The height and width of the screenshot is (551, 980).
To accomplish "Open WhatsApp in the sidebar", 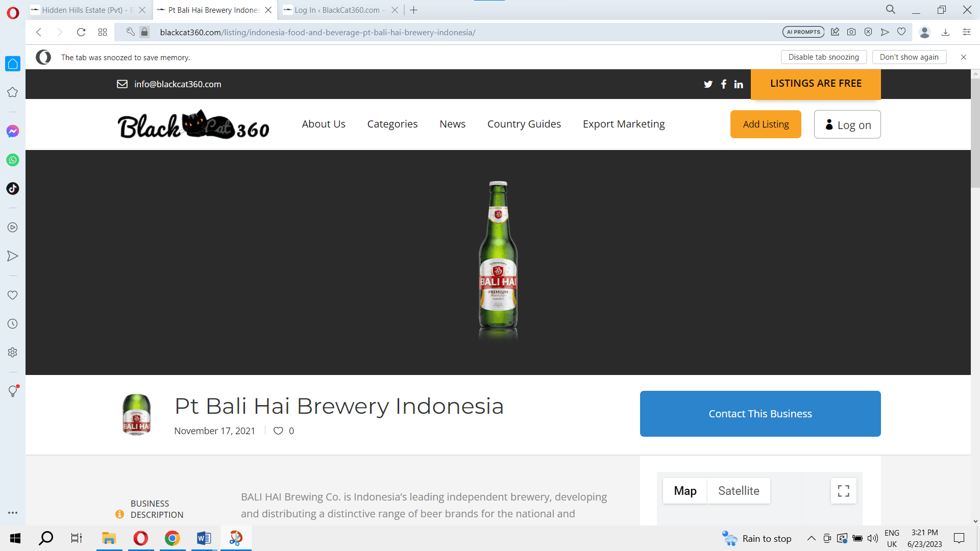I will click(x=13, y=160).
